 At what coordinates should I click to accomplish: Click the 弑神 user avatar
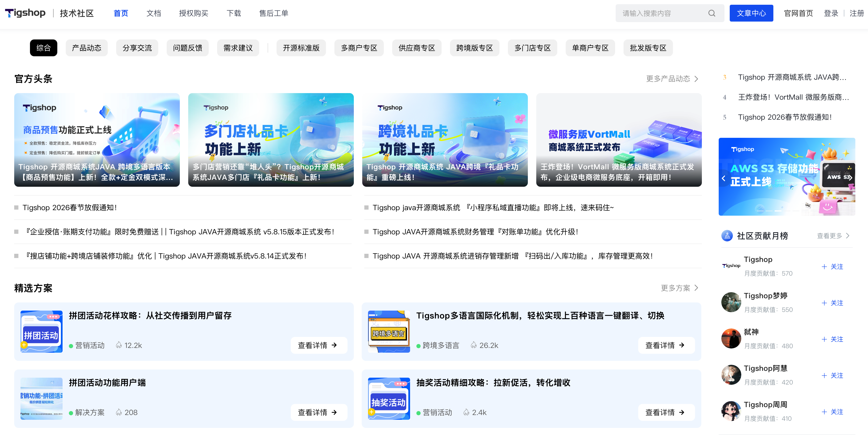(731, 338)
